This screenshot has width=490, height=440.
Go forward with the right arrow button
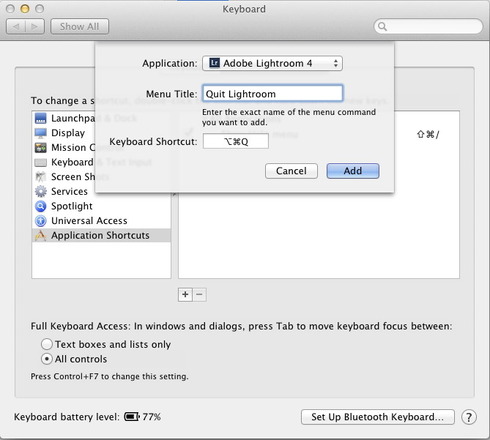point(35,26)
